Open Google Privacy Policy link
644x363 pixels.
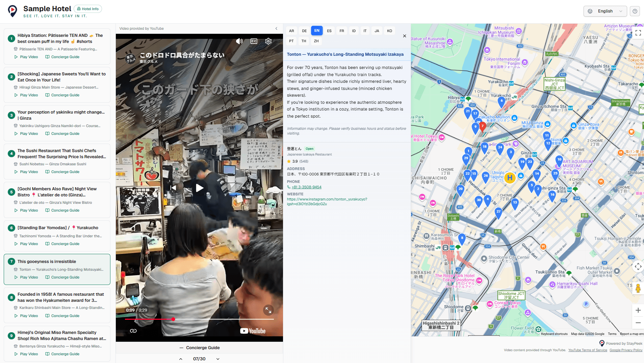tap(626, 350)
